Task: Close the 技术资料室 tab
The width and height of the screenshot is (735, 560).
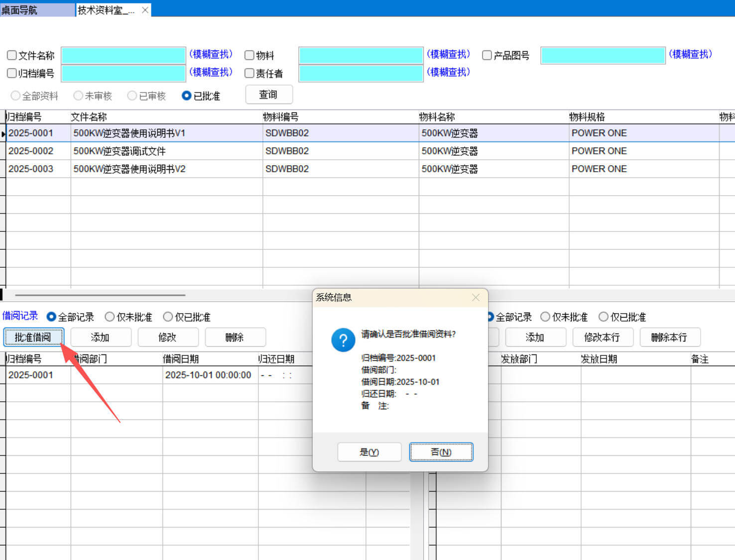Action: 145,10
